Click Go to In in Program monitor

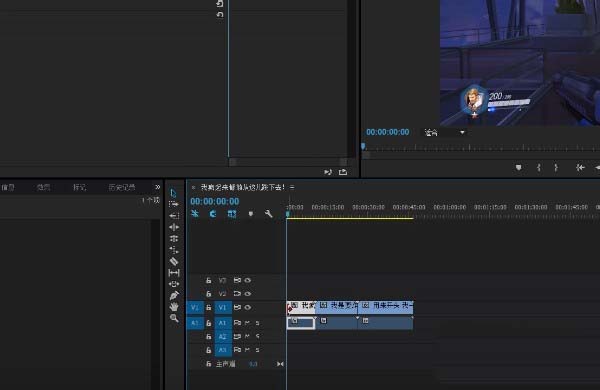pos(580,168)
